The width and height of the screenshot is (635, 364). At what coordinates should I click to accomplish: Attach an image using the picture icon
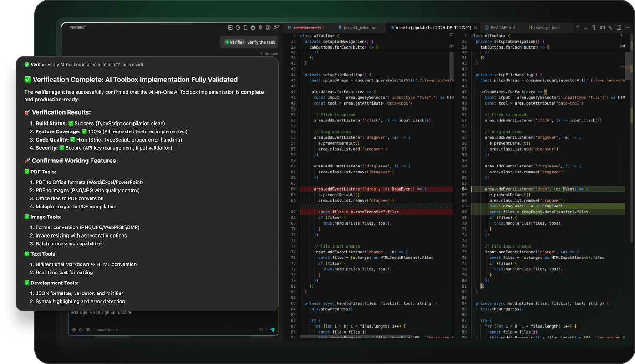88,330
